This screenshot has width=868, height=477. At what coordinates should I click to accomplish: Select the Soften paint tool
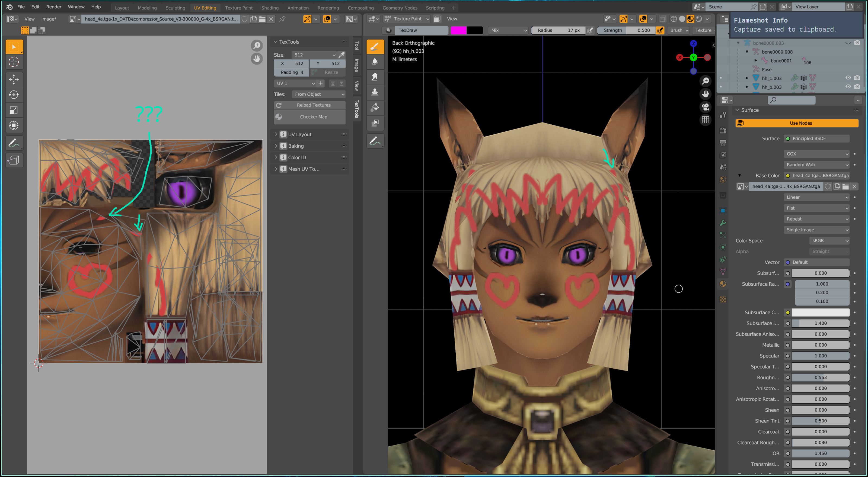[375, 62]
